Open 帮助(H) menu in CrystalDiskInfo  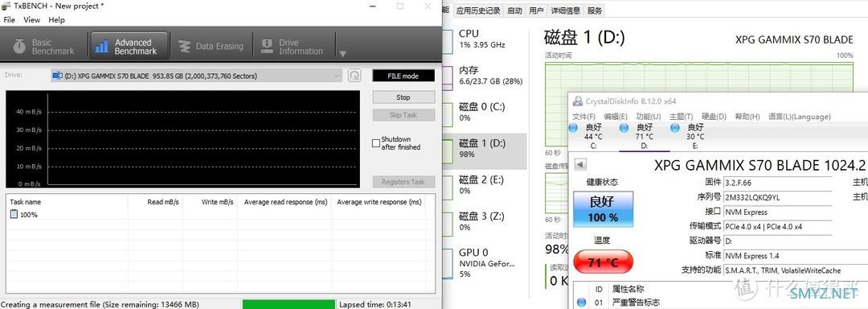pos(747,117)
